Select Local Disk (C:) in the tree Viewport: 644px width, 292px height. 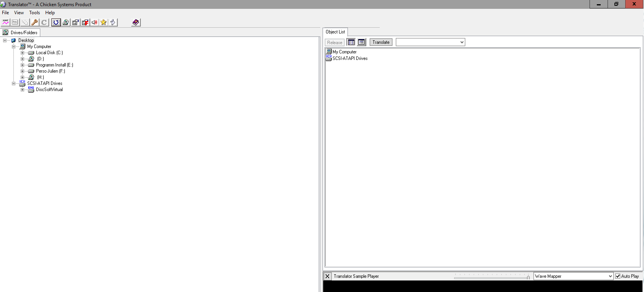[x=49, y=53]
